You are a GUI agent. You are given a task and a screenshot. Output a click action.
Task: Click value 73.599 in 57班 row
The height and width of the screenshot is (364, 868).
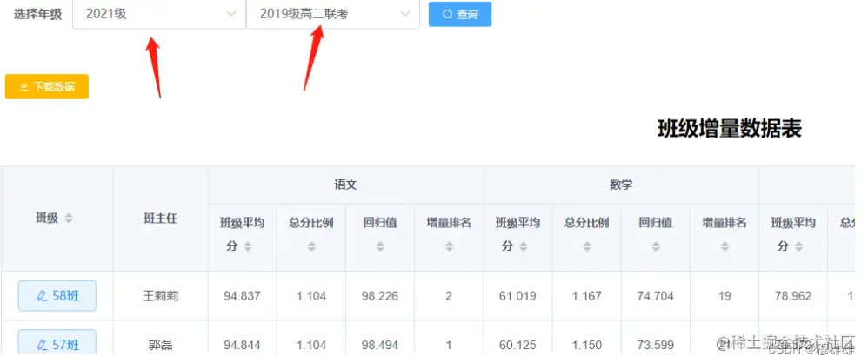656,345
